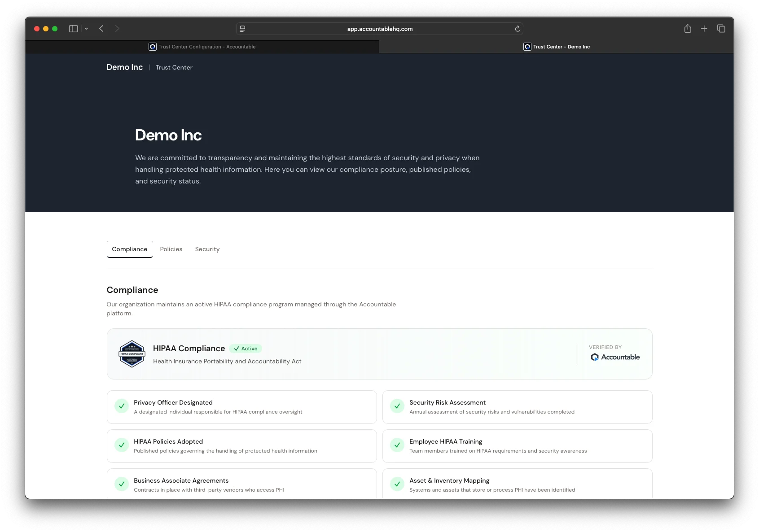759x532 pixels.
Task: Click the back navigation arrow
Action: [101, 28]
